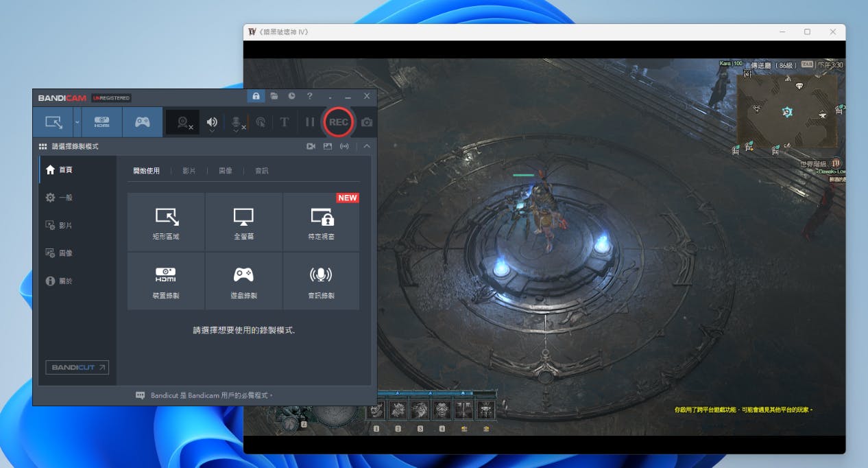
Task: Switch to the 音訊 tab
Action: 261,171
